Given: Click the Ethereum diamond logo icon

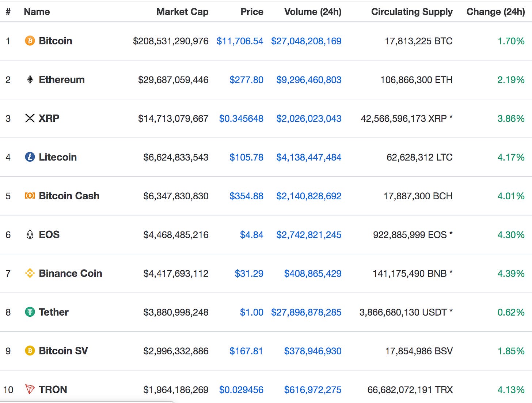Looking at the screenshot, I should pyautogui.click(x=30, y=79).
